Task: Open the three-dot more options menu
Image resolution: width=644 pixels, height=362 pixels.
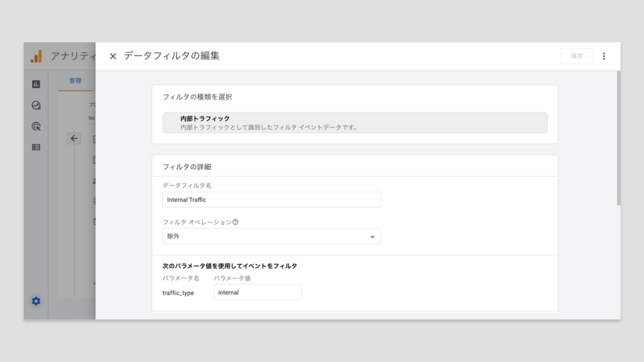Action: coord(604,57)
